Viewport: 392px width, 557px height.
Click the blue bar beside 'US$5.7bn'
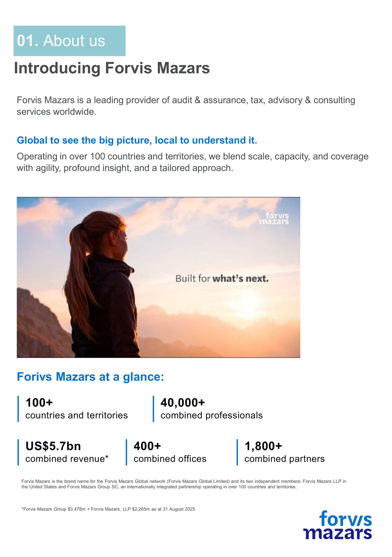18,452
